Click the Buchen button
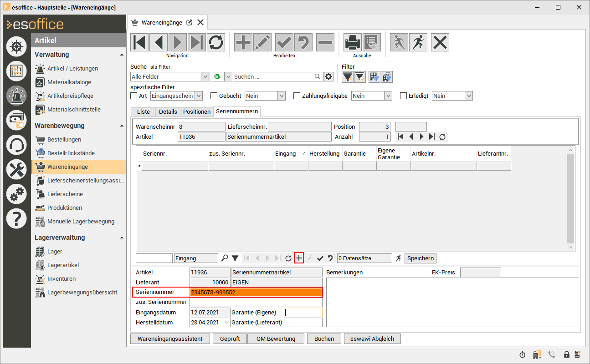590x364 pixels. coord(324,339)
